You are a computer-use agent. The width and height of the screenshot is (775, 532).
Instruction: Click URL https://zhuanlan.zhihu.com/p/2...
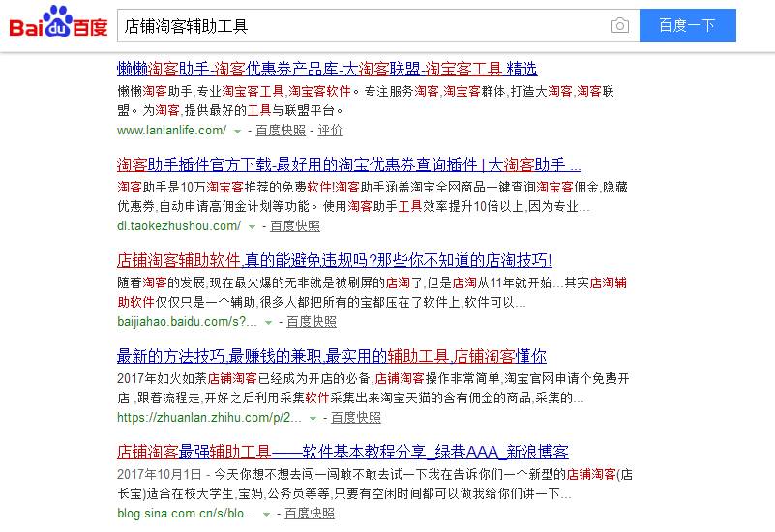(x=209, y=418)
